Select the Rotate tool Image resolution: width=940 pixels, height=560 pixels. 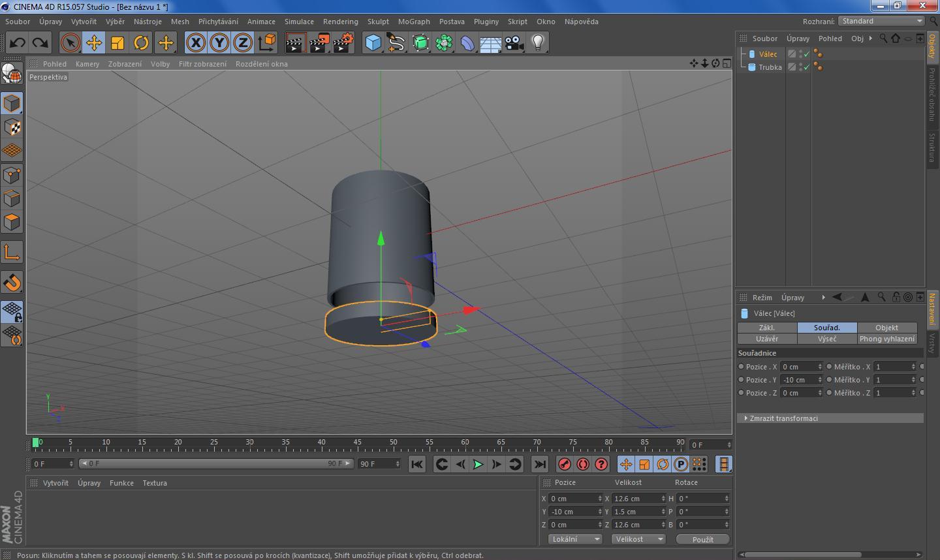(141, 43)
